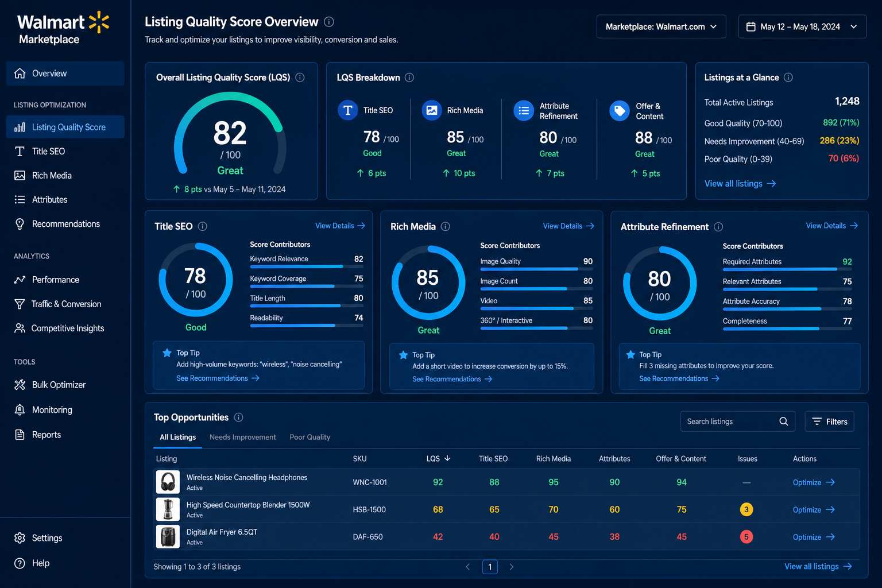This screenshot has height=588, width=882.
Task: Click View all listings below the table
Action: (x=818, y=567)
